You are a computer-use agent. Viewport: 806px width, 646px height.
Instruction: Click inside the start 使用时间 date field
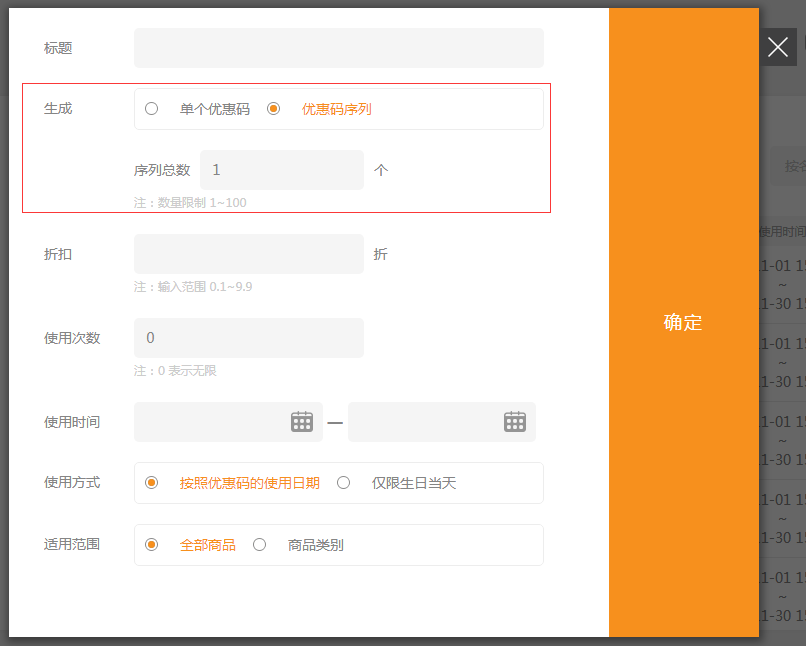coord(210,422)
